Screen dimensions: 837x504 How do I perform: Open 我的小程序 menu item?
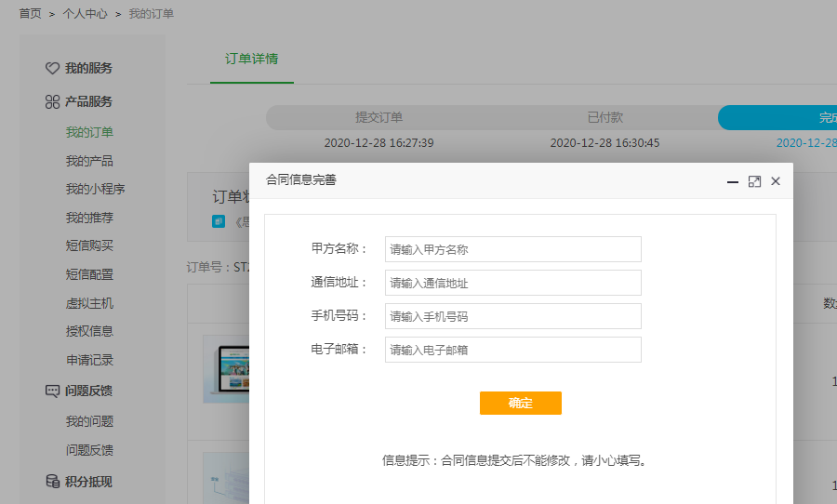pyautogui.click(x=95, y=189)
